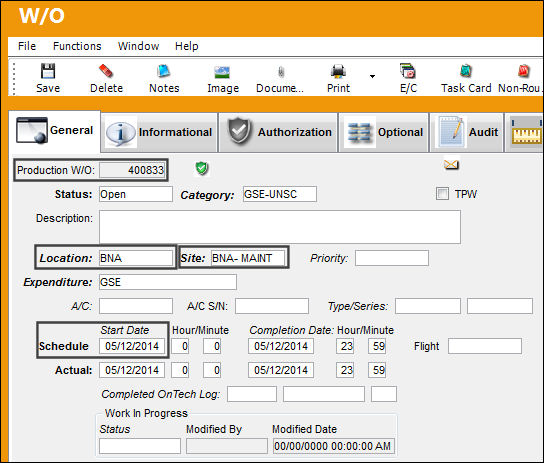Open the Help menu
The height and width of the screenshot is (463, 544).
[x=187, y=46]
